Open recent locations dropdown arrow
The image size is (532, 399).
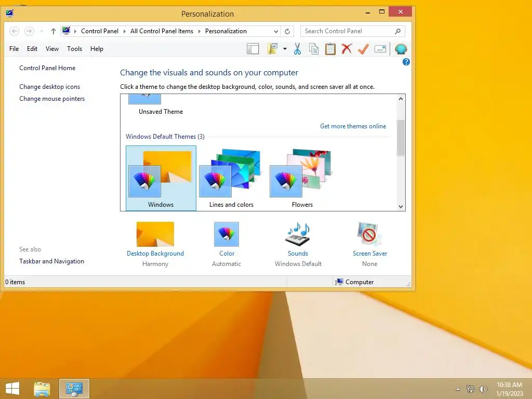(x=42, y=31)
